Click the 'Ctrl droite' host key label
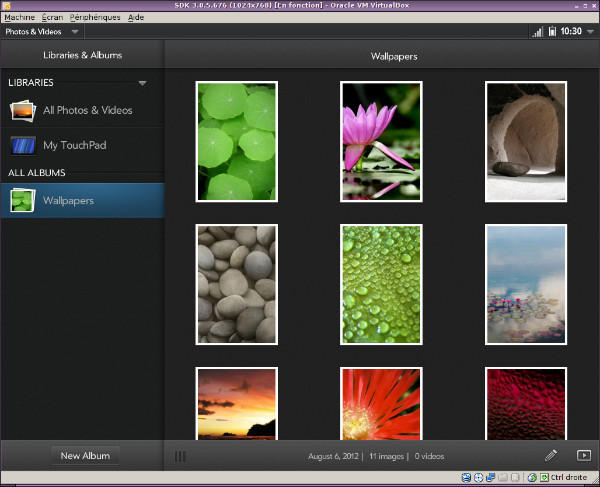The image size is (600, 487). 569,477
